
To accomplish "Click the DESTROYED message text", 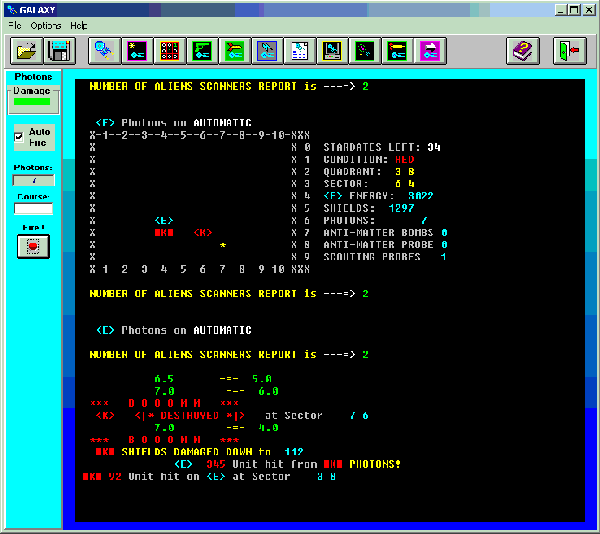I will (189, 415).
